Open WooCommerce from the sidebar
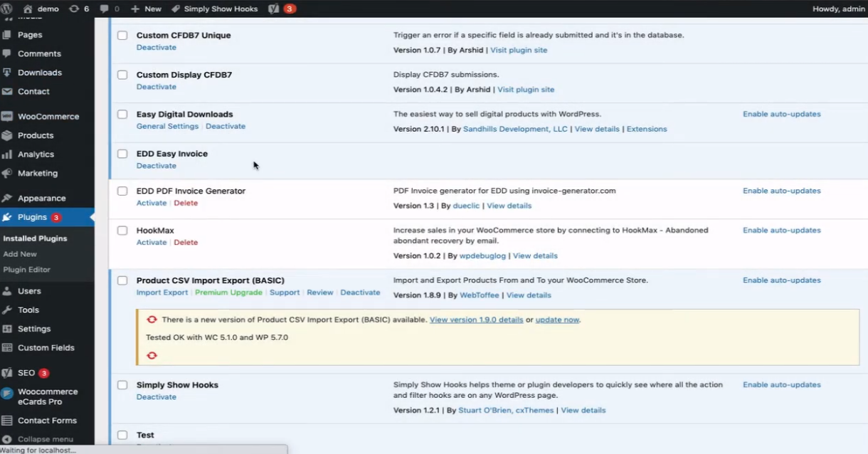 (48, 117)
